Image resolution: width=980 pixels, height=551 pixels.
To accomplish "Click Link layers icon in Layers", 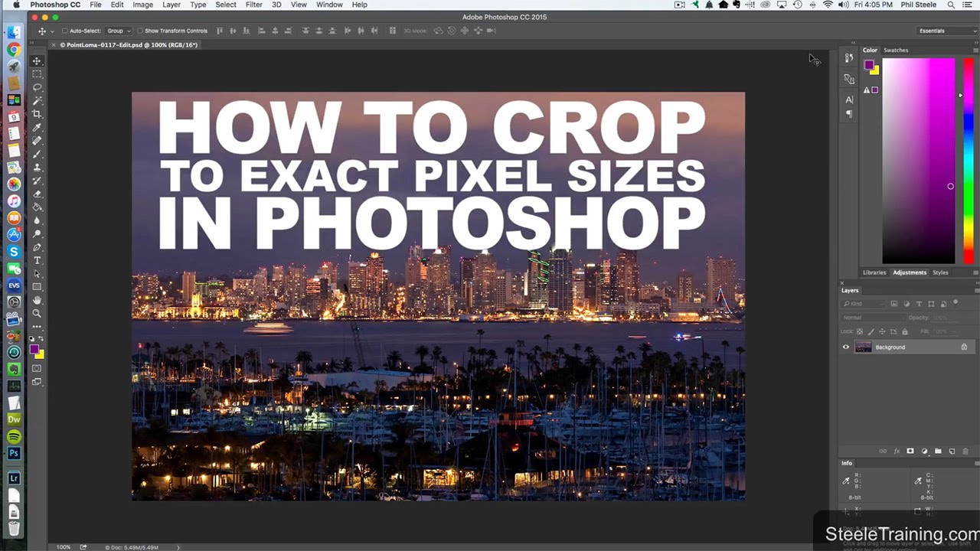I will [x=883, y=452].
